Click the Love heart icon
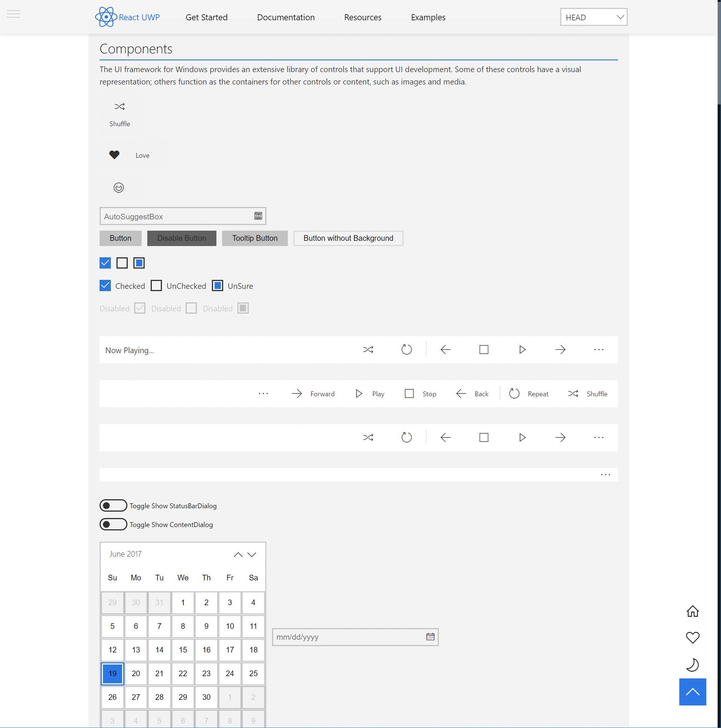 tap(114, 155)
